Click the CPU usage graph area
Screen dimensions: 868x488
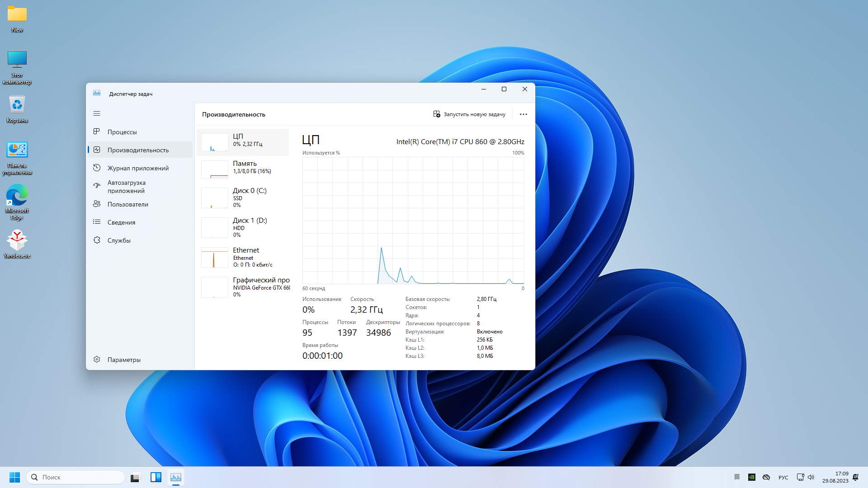[x=413, y=220]
